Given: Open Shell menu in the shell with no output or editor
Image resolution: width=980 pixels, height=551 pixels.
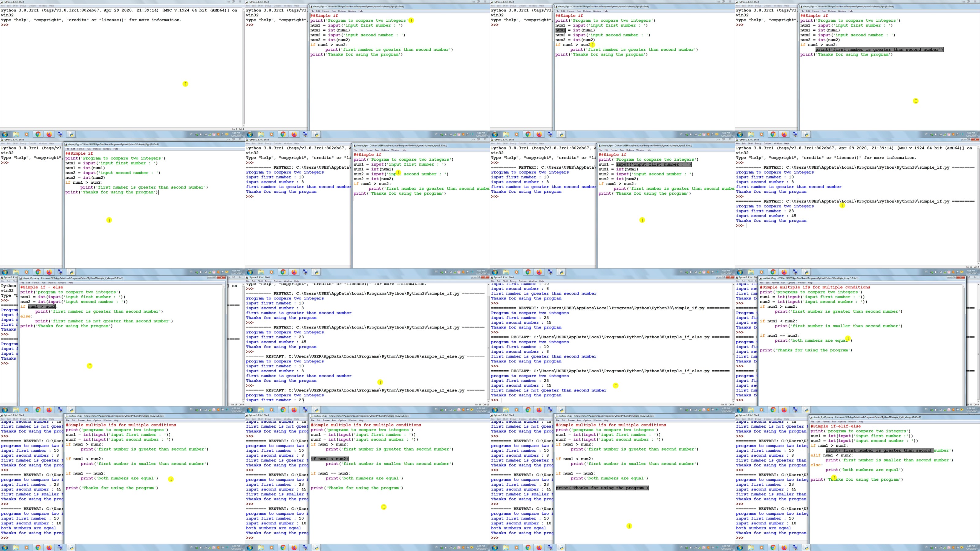Looking at the screenshot, I should point(15,6).
